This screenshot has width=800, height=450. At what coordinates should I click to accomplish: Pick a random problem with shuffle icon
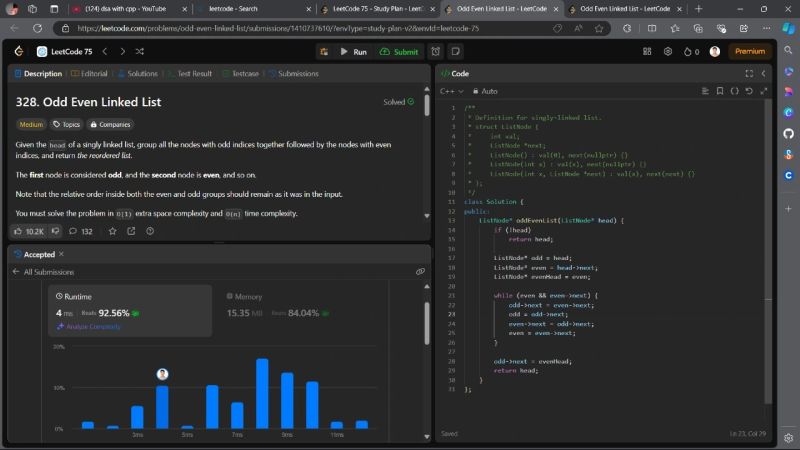tap(140, 52)
